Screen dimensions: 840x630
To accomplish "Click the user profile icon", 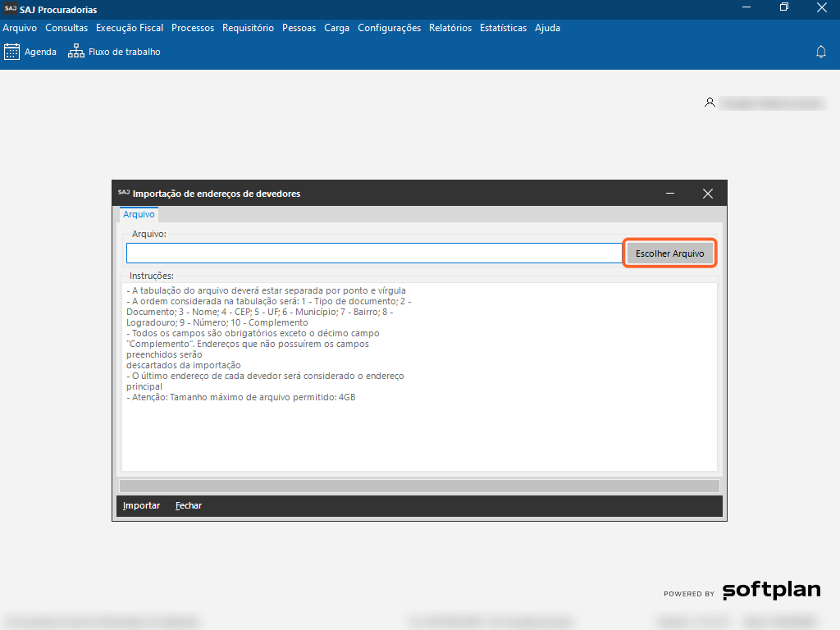I will pos(710,103).
